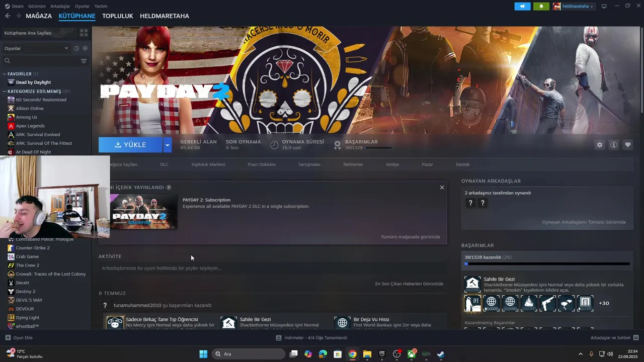Screen dimensions: 644x362
Task: Click Oynayan Arkadaşların Tümünü Görüntüle
Action: [x=584, y=222]
